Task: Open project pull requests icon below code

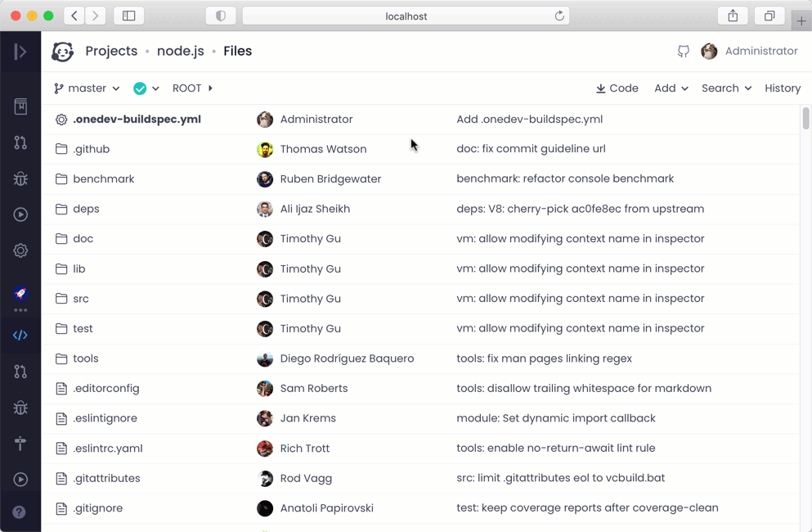Action: click(20, 372)
